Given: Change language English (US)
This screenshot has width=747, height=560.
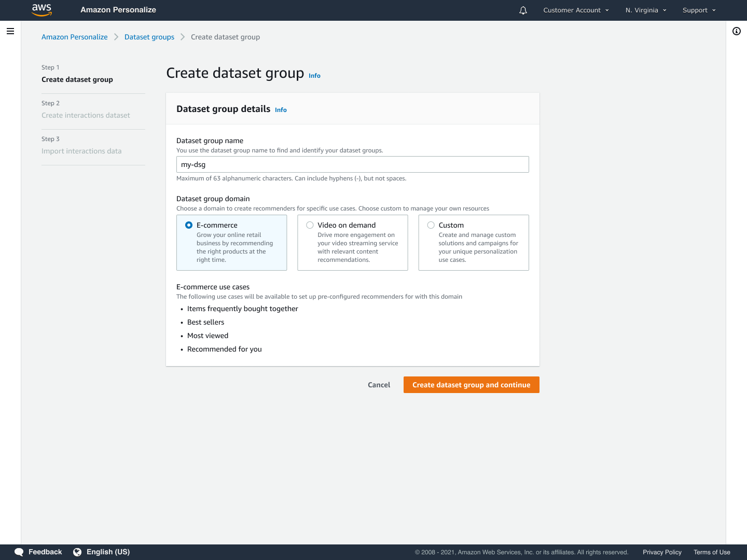Looking at the screenshot, I should [x=108, y=552].
